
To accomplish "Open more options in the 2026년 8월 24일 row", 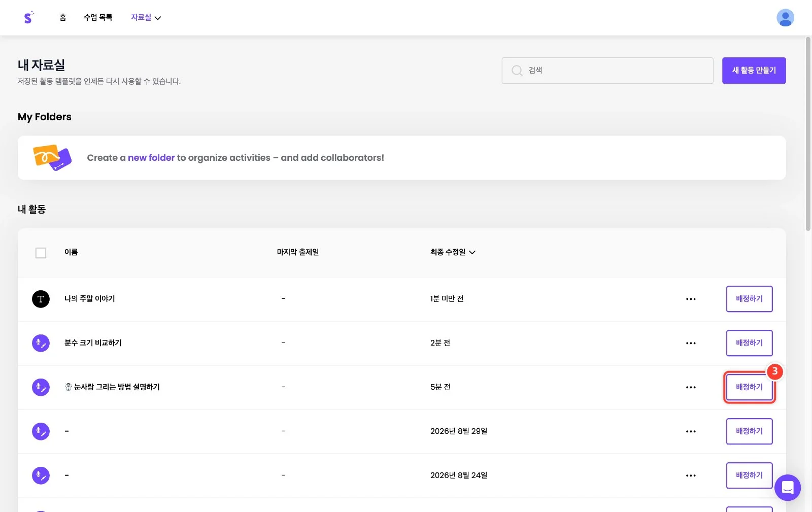I will tap(691, 475).
